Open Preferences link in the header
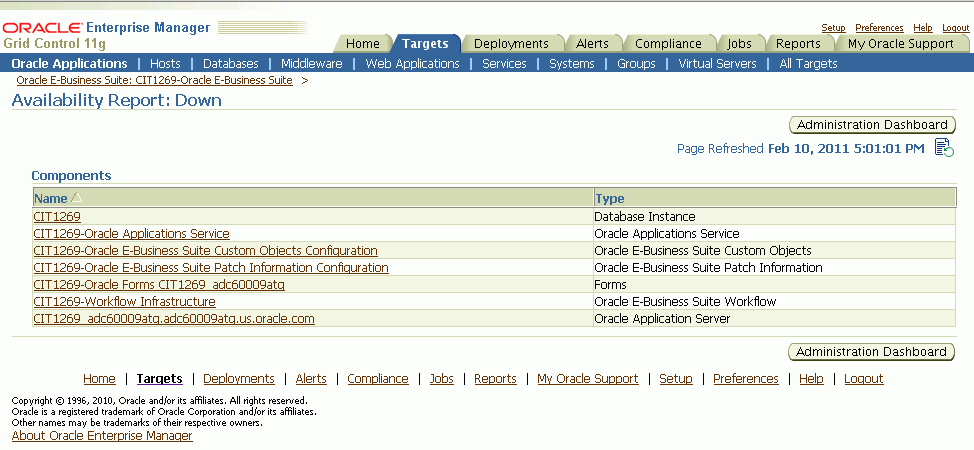 click(880, 28)
